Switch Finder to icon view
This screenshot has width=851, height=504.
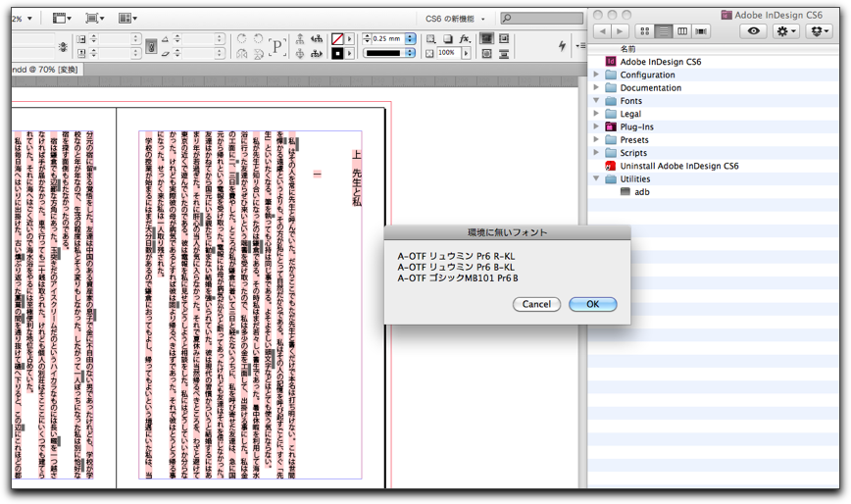pos(645,31)
